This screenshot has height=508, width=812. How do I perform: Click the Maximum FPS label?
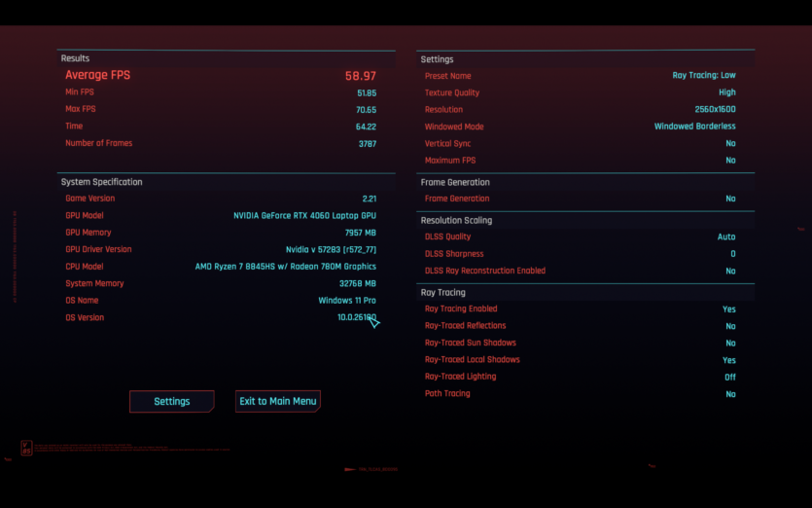click(450, 161)
